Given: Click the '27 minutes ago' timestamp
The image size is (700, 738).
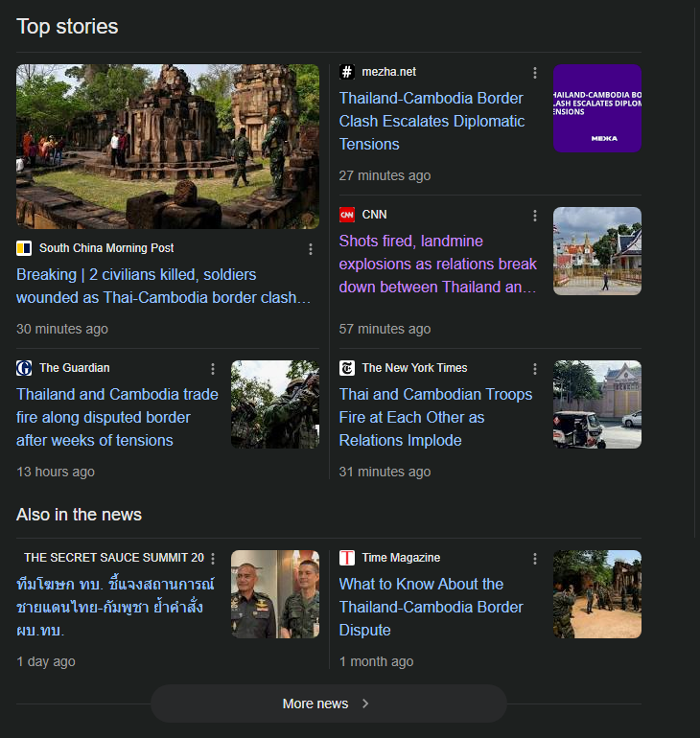Looking at the screenshot, I should point(385,175).
